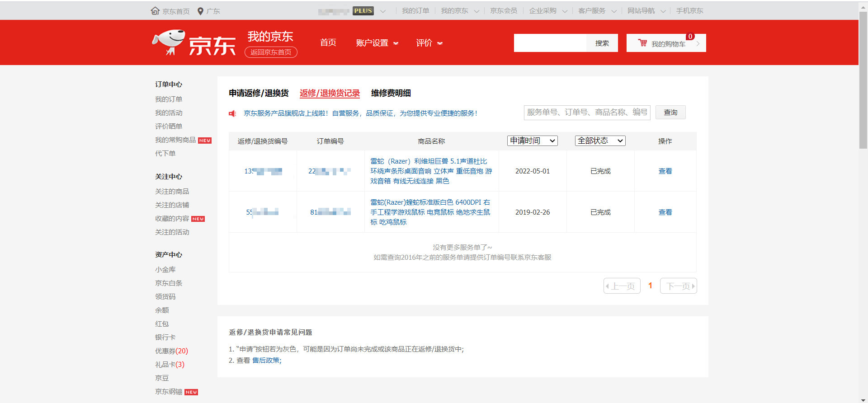
Task: Open 关注的店铺 in sidebar
Action: [x=172, y=205]
